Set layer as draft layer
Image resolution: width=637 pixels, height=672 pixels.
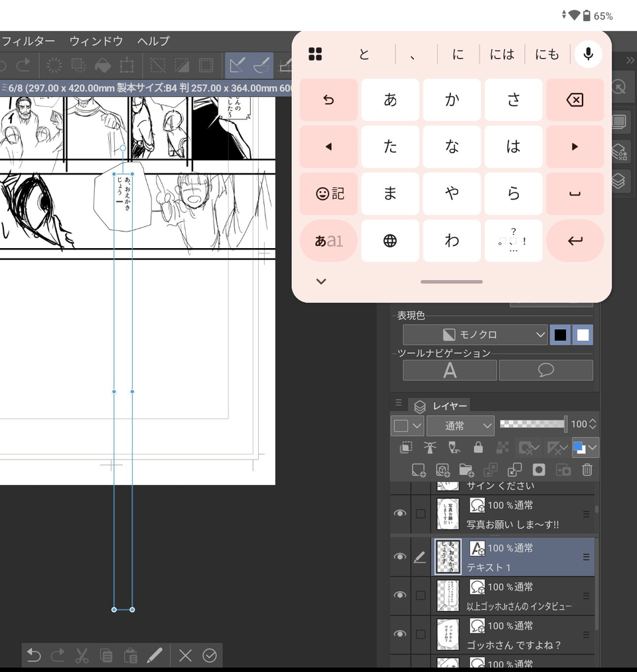click(454, 448)
